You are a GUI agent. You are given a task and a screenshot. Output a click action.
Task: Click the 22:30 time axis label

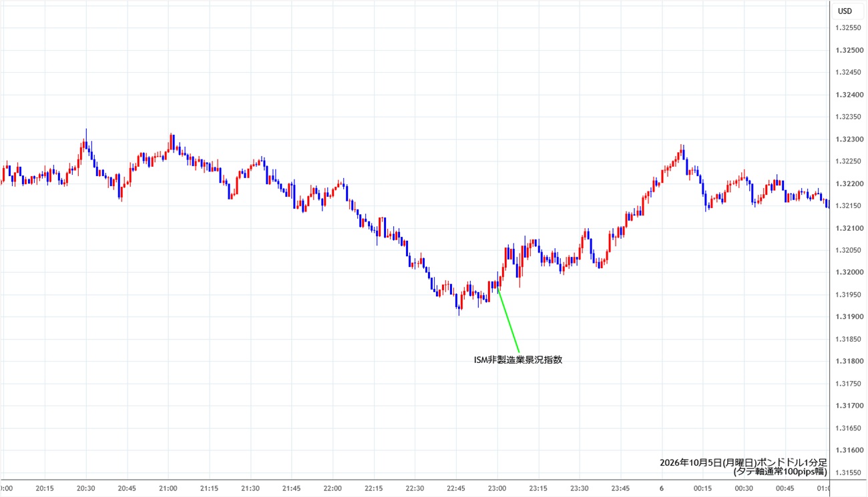(x=415, y=488)
